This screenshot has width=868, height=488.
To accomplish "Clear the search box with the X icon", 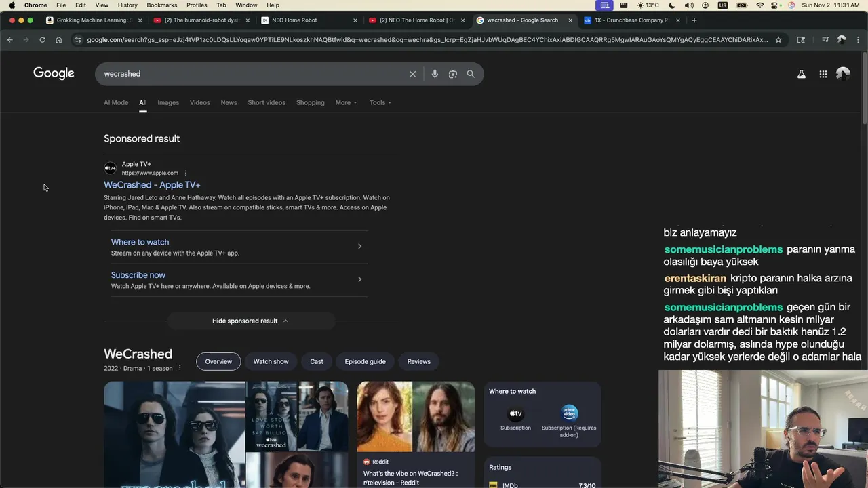I will (412, 74).
